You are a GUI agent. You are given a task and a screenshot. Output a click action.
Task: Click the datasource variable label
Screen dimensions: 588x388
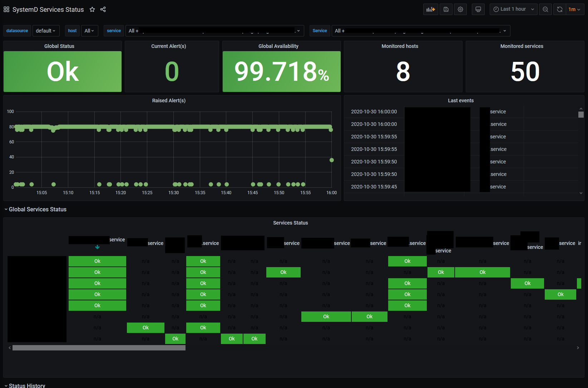pos(17,31)
